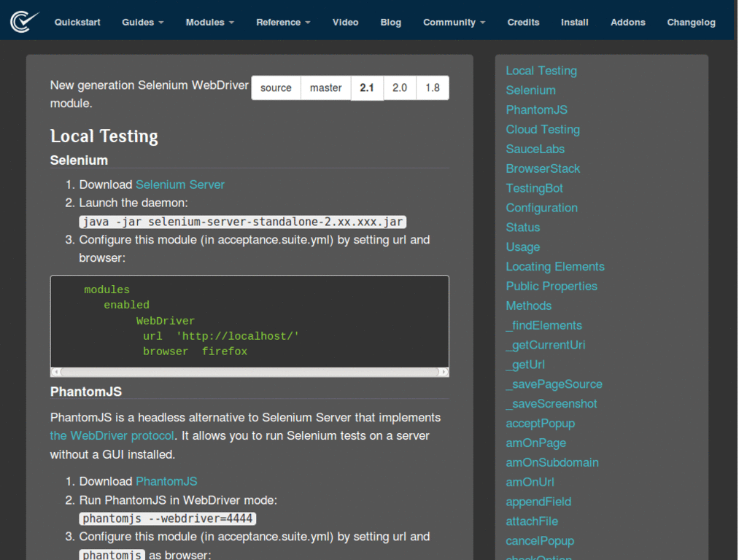Viewport: 747px width, 560px height.
Task: Click the source version button
Action: click(x=276, y=87)
